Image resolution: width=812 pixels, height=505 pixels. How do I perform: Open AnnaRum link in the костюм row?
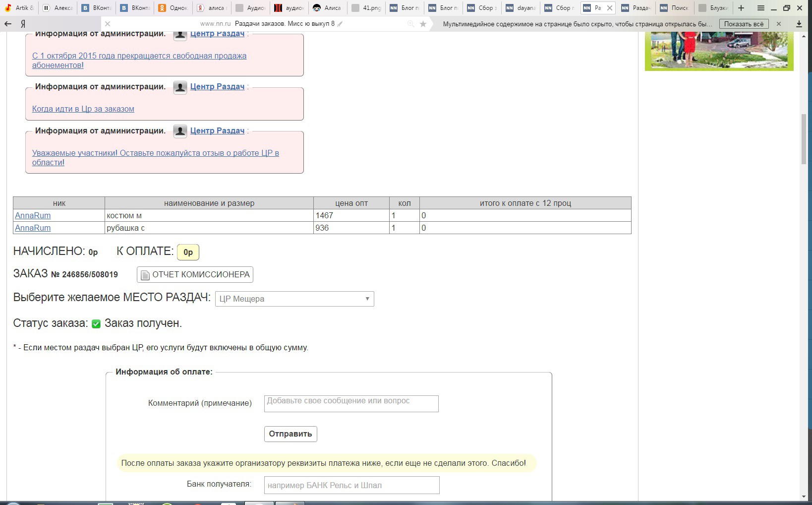pos(33,215)
